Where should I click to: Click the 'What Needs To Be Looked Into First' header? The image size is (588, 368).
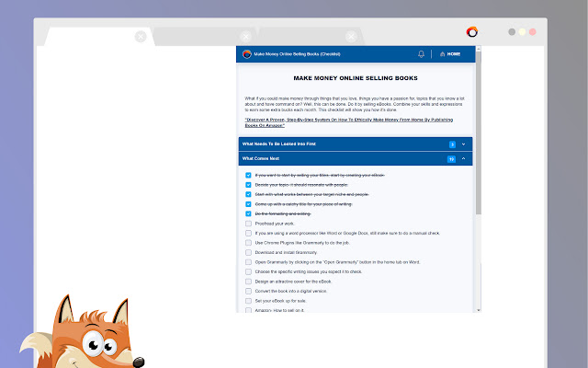pyautogui.click(x=356, y=144)
